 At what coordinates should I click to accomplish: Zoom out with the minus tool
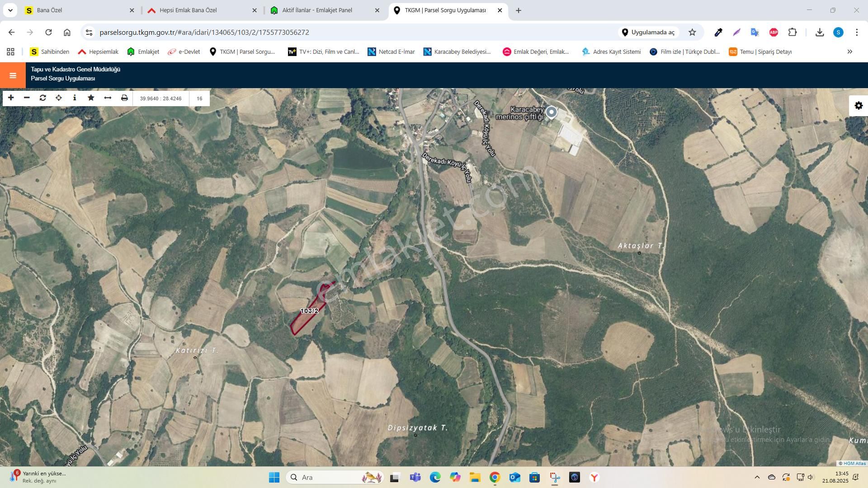(27, 98)
